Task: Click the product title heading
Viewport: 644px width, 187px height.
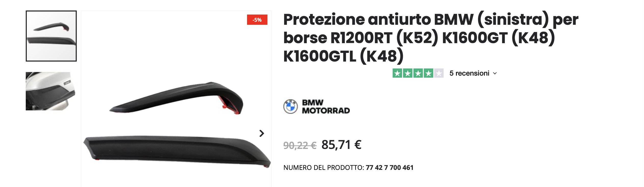Action: (431, 38)
